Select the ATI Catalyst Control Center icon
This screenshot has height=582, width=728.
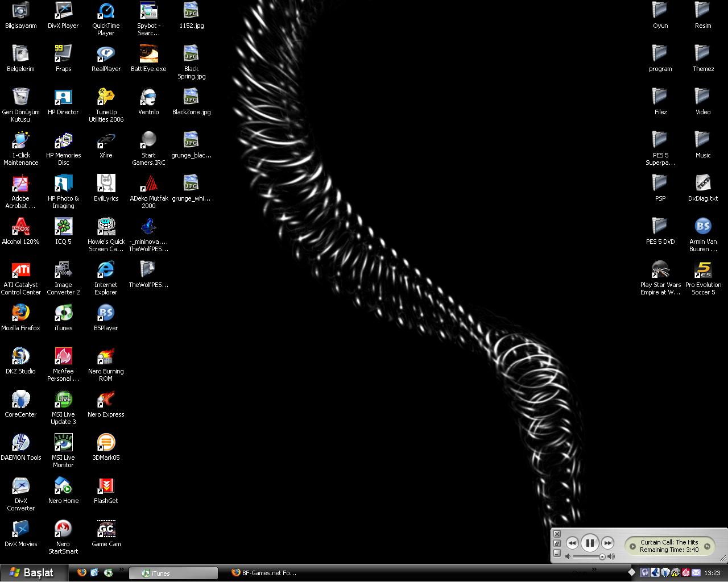pos(20,270)
